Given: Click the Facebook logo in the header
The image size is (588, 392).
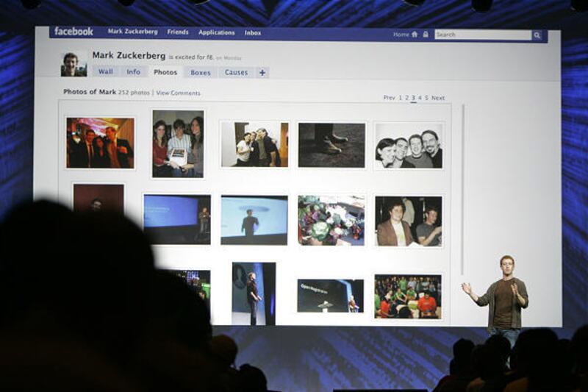Looking at the screenshot, I should [x=73, y=32].
